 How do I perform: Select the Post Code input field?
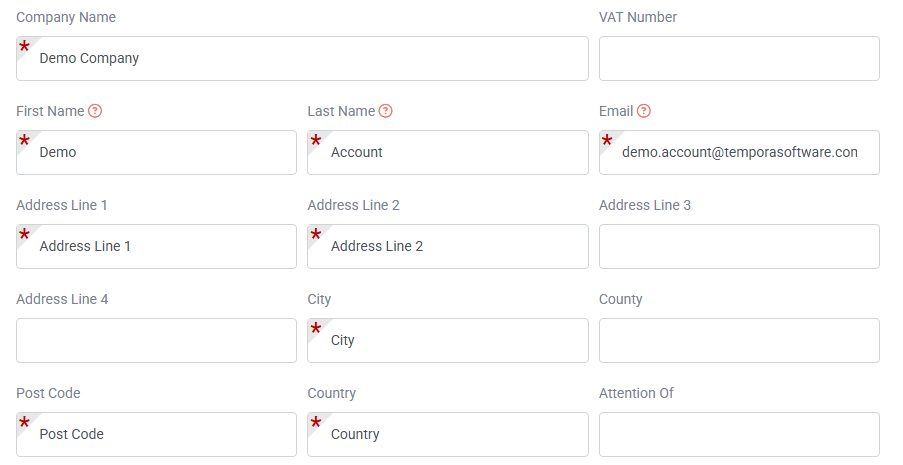coord(156,434)
